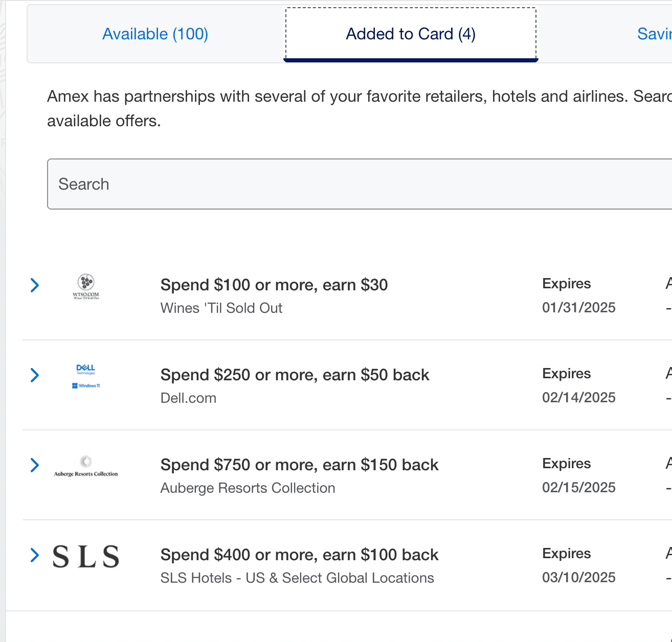
Task: Open 'Spend $750 or more, earn $150 back' offer
Action: click(x=299, y=465)
